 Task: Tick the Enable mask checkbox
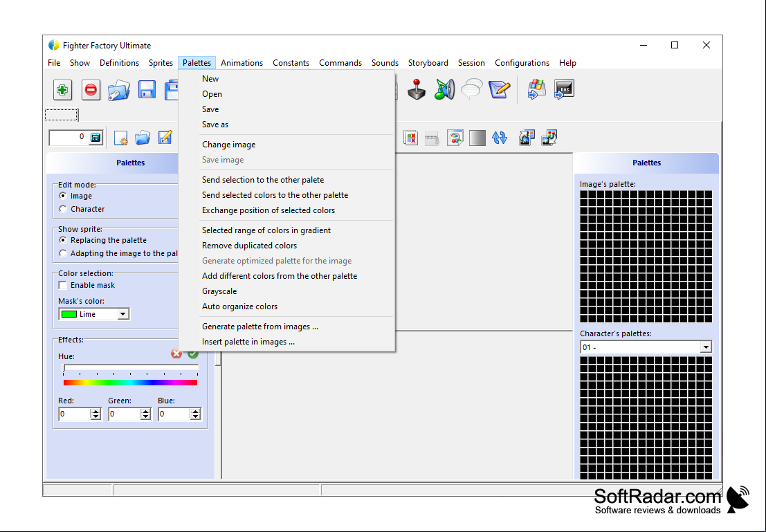(x=62, y=285)
